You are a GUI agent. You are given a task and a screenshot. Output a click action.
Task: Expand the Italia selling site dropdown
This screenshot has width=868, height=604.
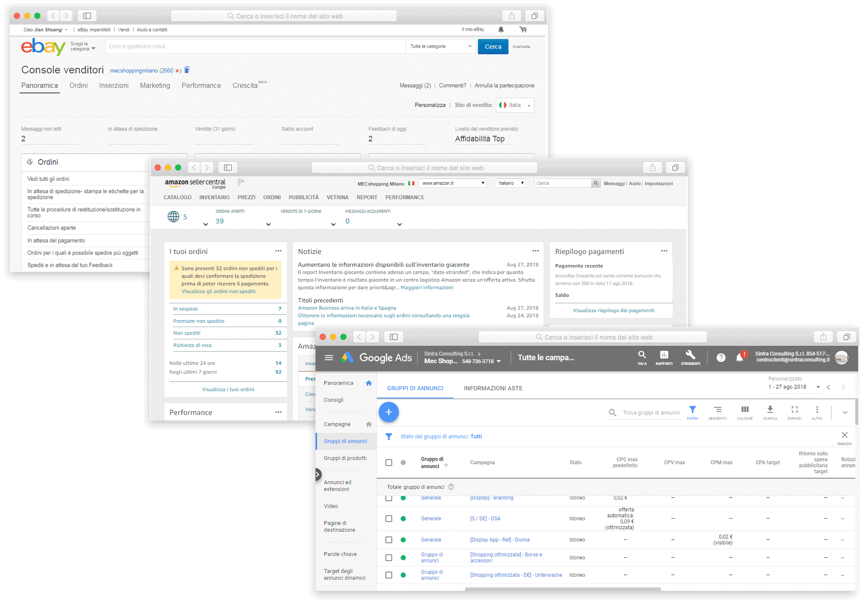tap(515, 105)
